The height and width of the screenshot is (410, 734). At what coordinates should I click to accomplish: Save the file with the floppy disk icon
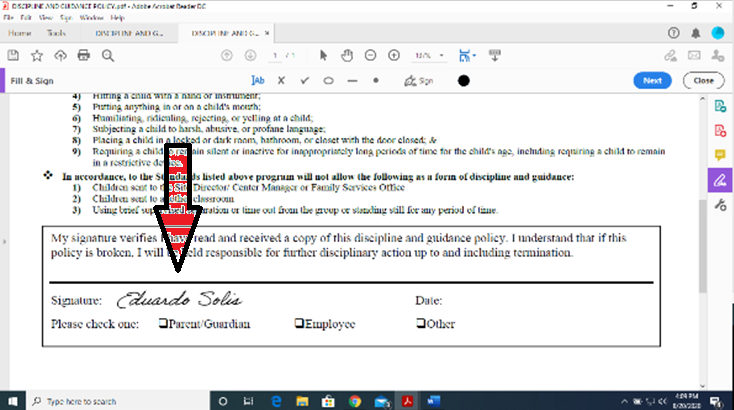pos(14,55)
